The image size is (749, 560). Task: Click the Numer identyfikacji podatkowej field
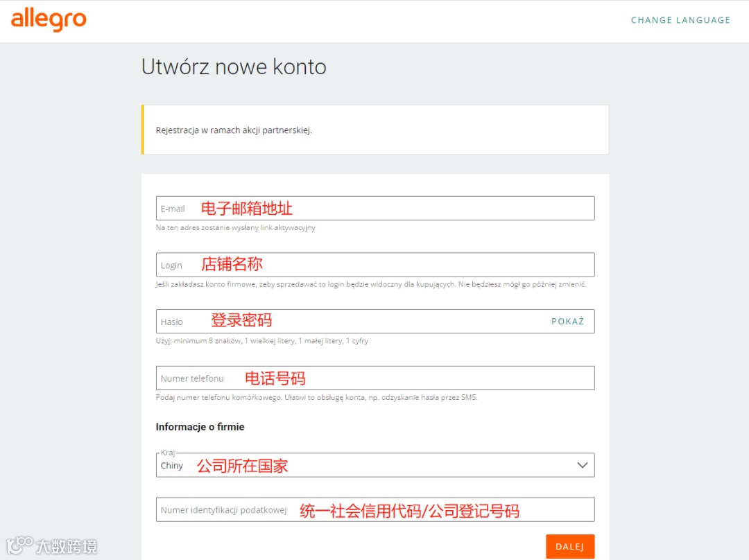point(375,509)
